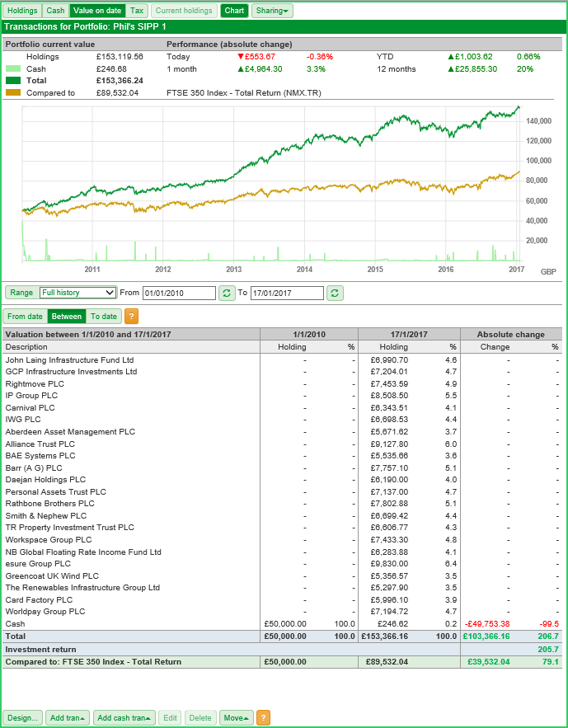Screen dimensions: 568x728
Task: Select John Laing Infrastructure Fund Ltd row
Action: (282, 359)
